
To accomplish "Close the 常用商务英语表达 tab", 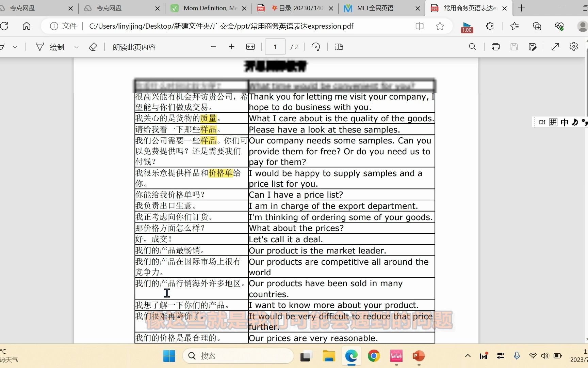I will click(505, 8).
